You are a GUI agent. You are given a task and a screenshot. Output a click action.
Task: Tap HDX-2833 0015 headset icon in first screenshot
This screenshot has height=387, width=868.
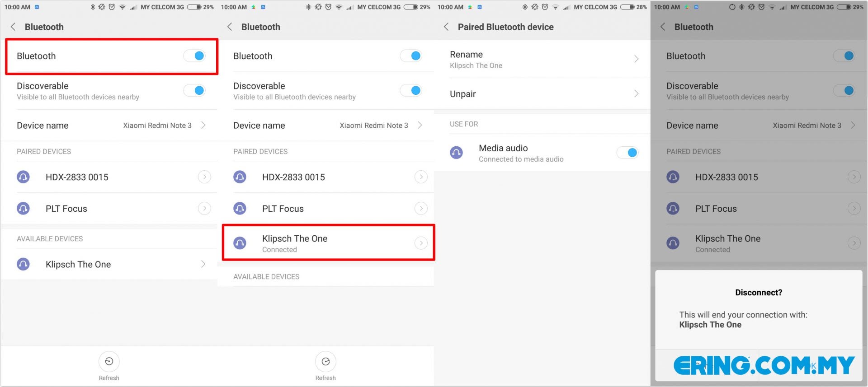[23, 177]
